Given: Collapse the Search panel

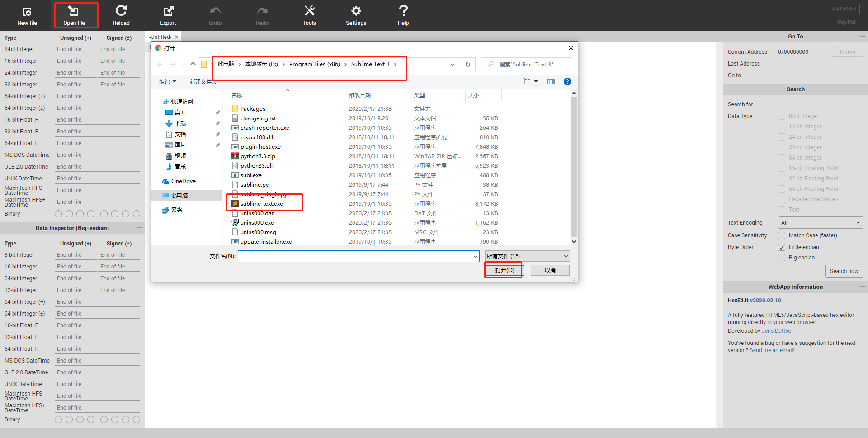Looking at the screenshot, I should [862, 89].
